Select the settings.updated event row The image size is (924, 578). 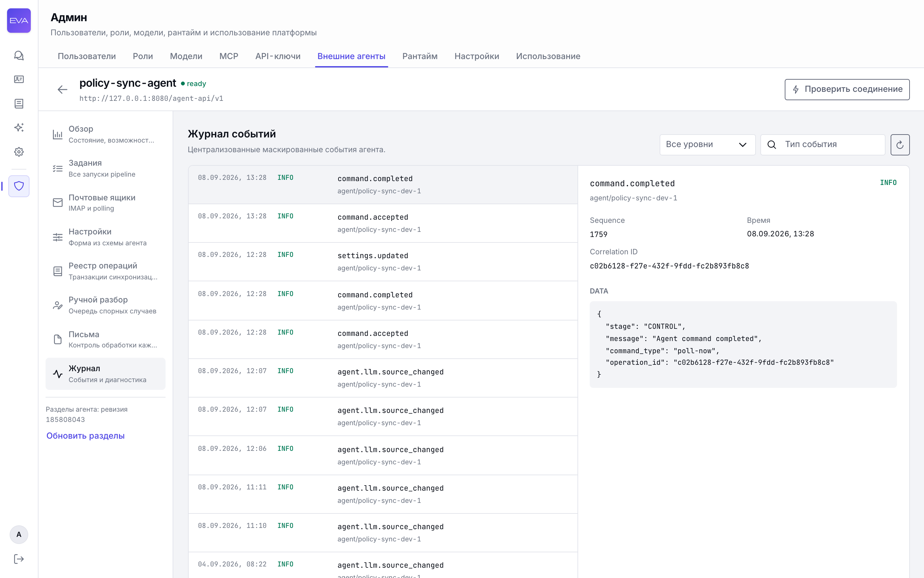click(x=382, y=261)
